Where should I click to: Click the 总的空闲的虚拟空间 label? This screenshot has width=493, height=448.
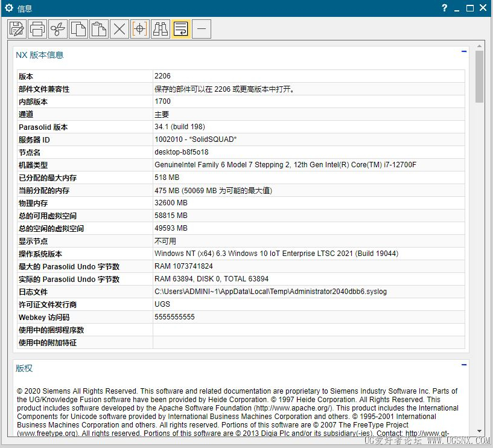tap(51, 228)
